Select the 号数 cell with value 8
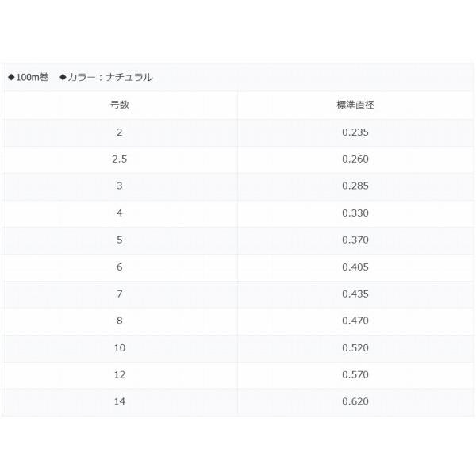The height and width of the screenshot is (476, 476). pyautogui.click(x=120, y=321)
